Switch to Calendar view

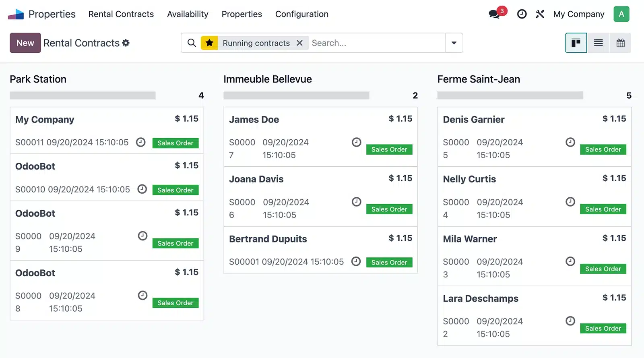click(x=620, y=43)
